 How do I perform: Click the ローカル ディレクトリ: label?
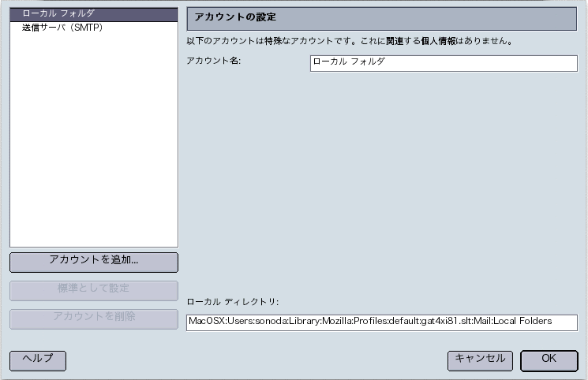(233, 302)
